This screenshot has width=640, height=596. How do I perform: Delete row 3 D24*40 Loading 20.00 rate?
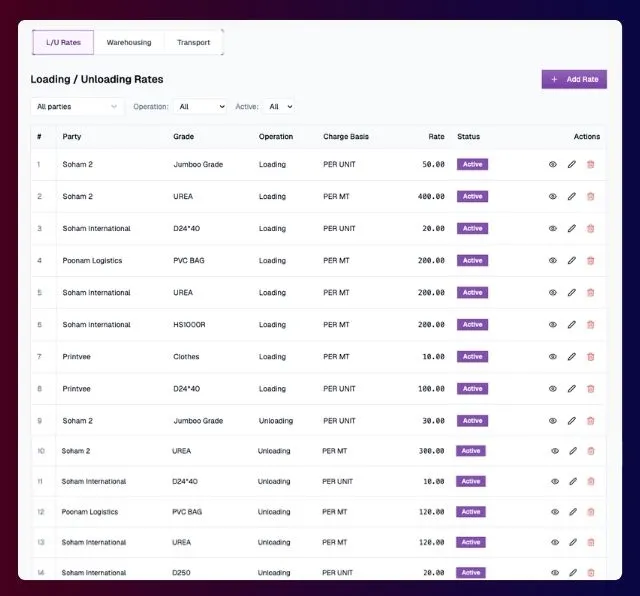pos(590,228)
